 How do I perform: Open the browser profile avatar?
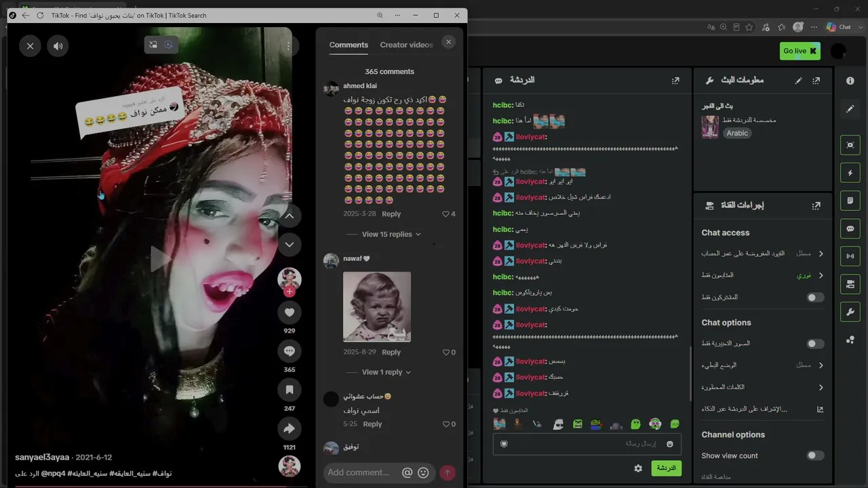[798, 27]
